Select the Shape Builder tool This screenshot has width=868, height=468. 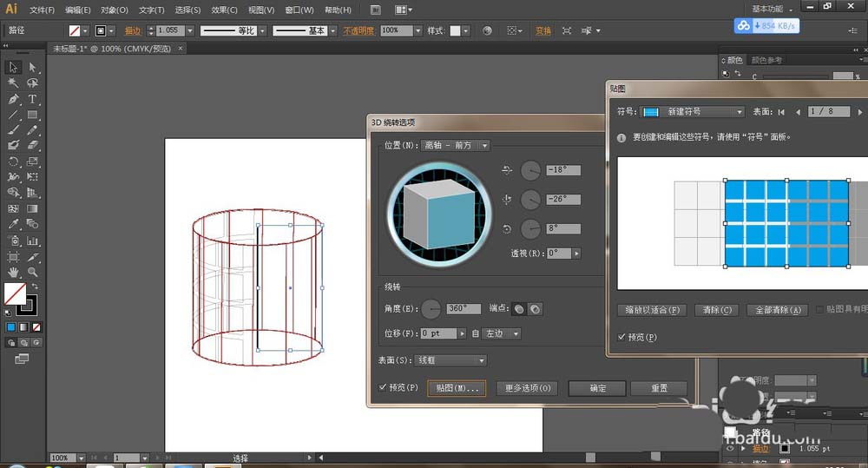click(x=13, y=193)
